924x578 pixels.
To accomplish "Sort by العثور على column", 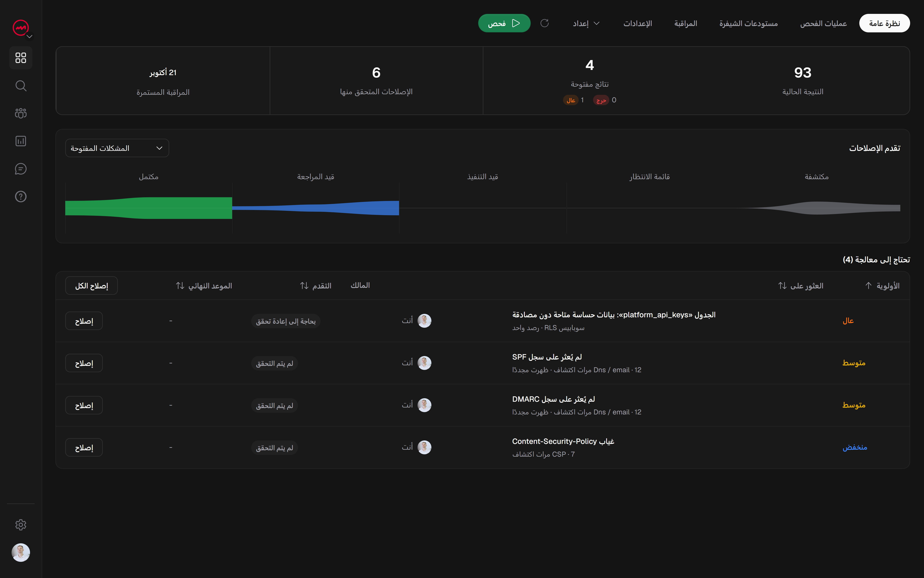I will coord(801,286).
